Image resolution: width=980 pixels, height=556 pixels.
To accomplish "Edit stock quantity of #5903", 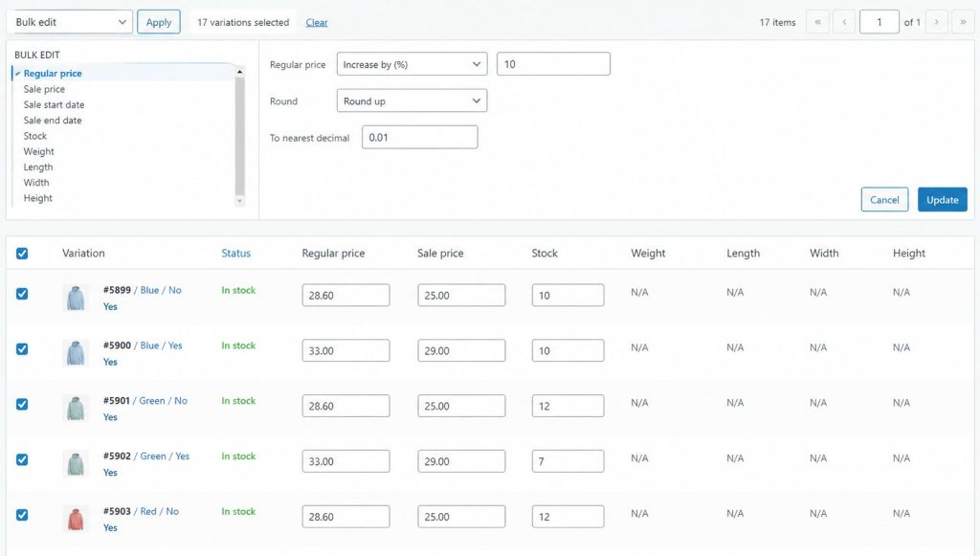I will coord(568,516).
